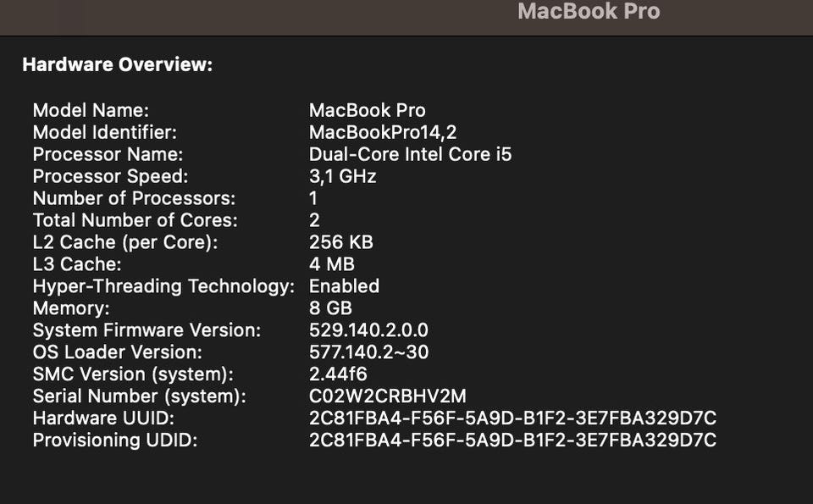Select the SMC Version 2.44f6
The width and height of the screenshot is (813, 504).
(x=338, y=374)
